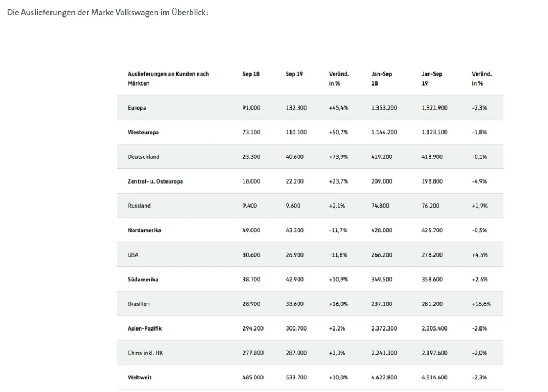Viewport: 548px width, 392px height.
Task: Click the 'Weltweit' row label
Action: click(x=140, y=377)
